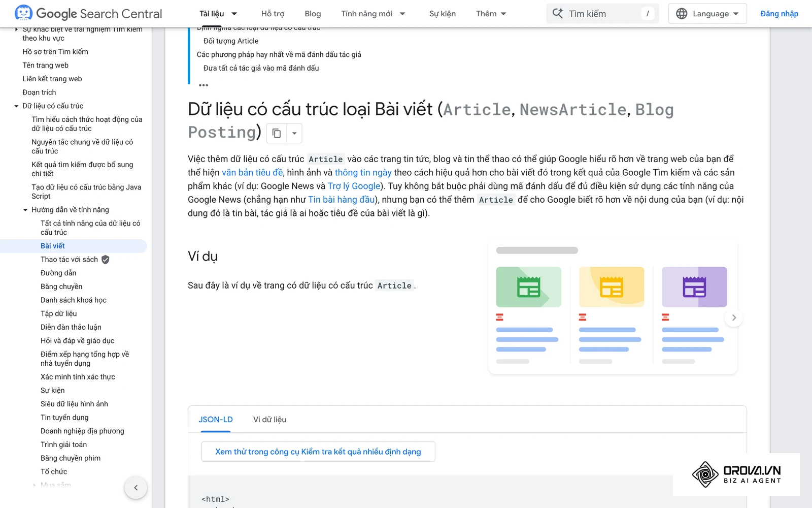The width and height of the screenshot is (812, 508).
Task: Open Nguyên tắc chung về dữ liệu có cấu trúc
Action: point(82,146)
